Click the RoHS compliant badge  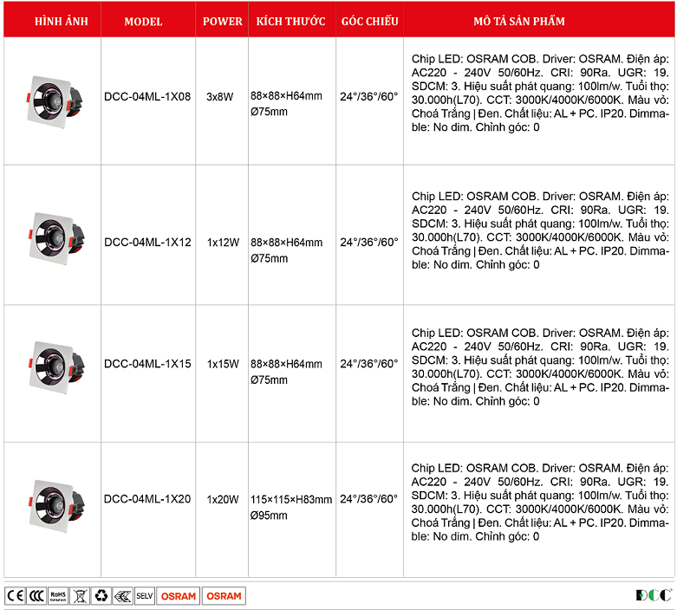pos(58,596)
